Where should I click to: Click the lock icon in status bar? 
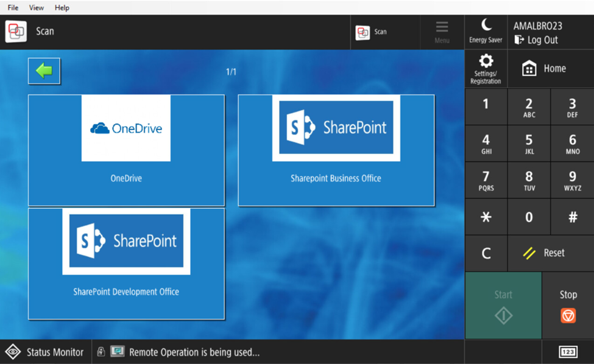click(x=101, y=351)
